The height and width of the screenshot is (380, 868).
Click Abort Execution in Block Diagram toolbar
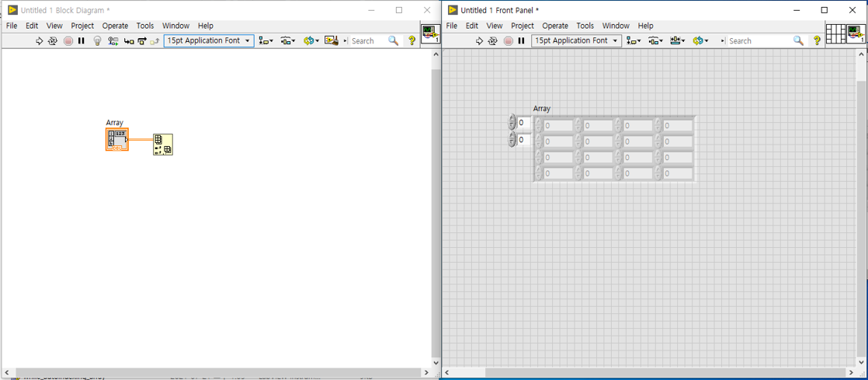pos(68,41)
